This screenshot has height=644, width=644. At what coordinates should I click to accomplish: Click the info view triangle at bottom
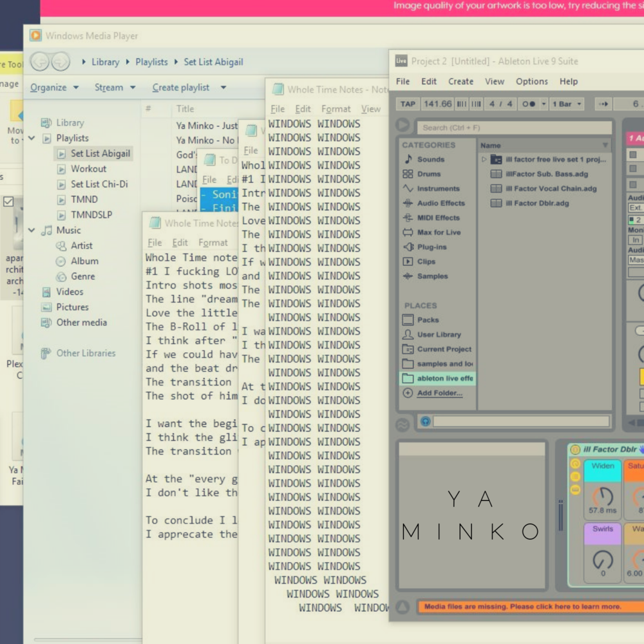pos(402,606)
